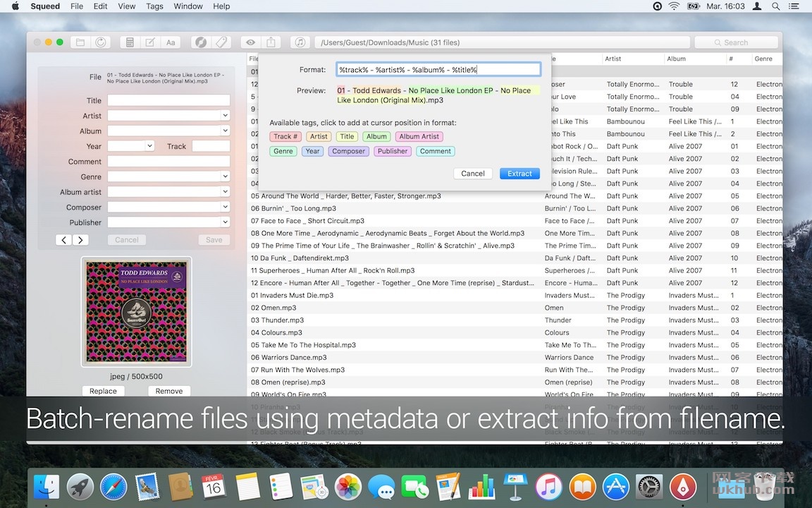Viewport: 812px width, 508px height.
Task: Open Notes in the dock
Action: 247,488
